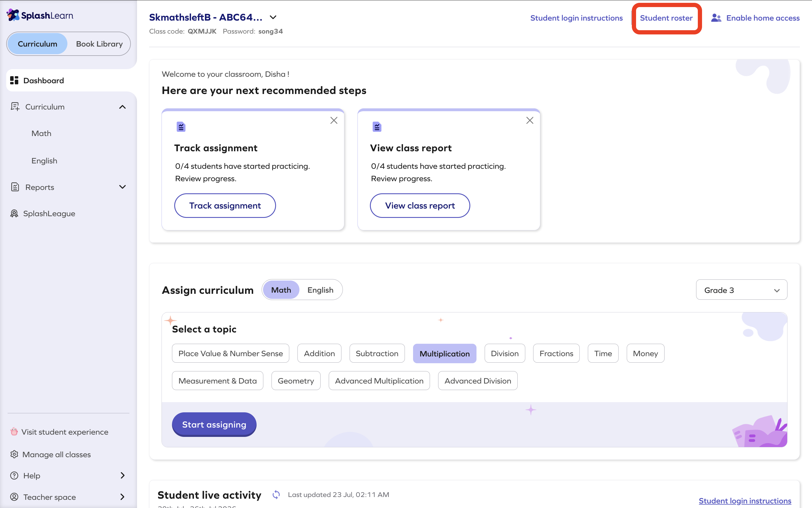Select the Division topic

point(505,353)
